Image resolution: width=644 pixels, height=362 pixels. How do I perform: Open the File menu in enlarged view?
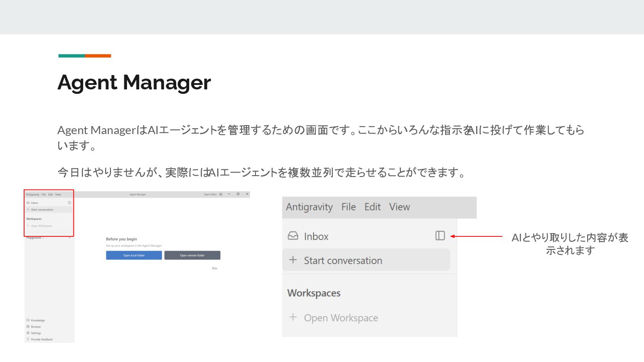[348, 207]
